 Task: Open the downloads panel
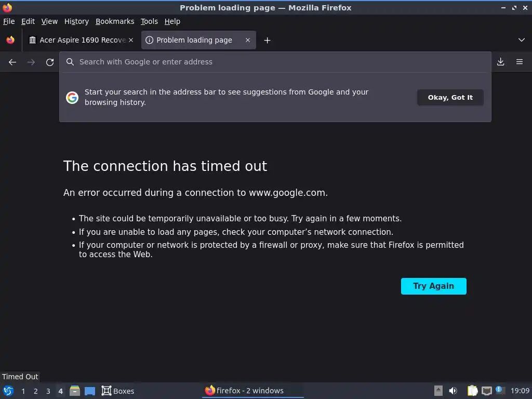pos(500,62)
